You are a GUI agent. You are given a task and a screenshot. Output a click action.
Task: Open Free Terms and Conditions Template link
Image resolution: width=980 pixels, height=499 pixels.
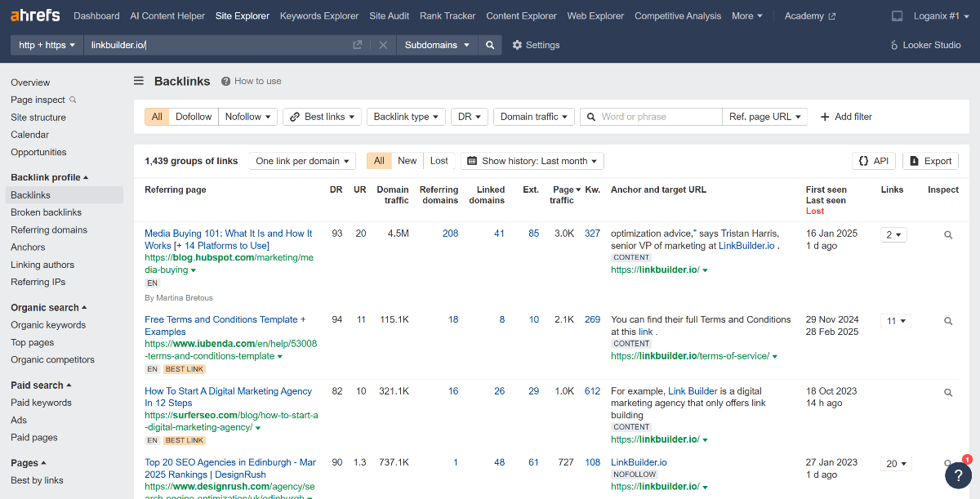pyautogui.click(x=225, y=326)
